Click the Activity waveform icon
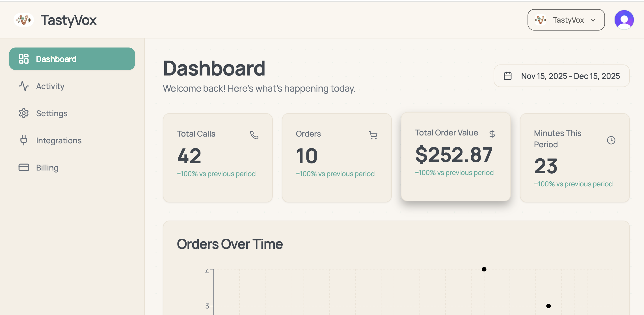This screenshot has width=644, height=315. [24, 86]
